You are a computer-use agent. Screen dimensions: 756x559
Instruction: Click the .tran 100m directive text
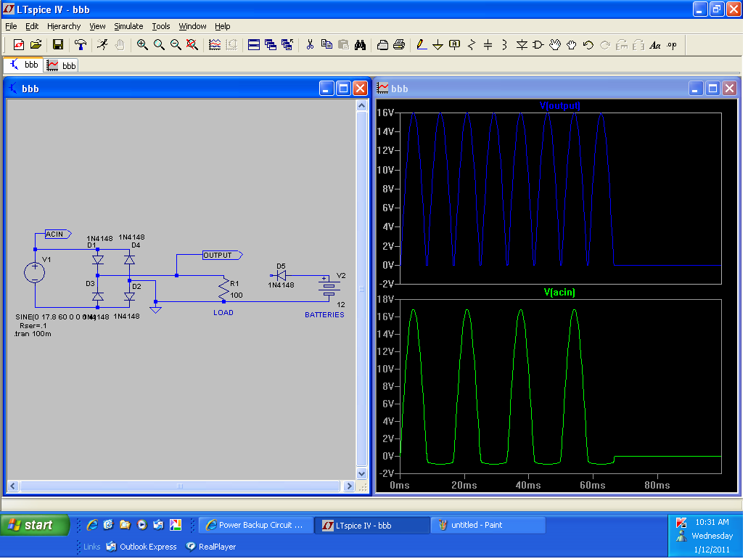pyautogui.click(x=33, y=334)
